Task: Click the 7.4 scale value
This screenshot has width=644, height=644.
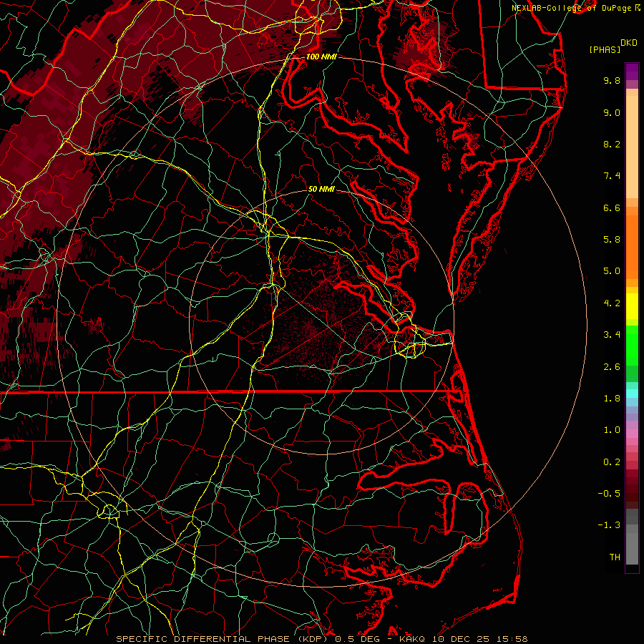Action: [612, 176]
